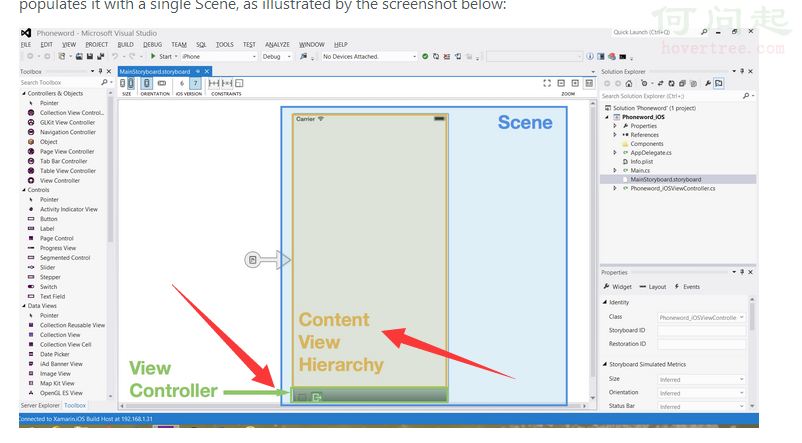The height and width of the screenshot is (443, 802).
Task: Select portrait orientation icon in designer toolbar
Action: pyautogui.click(x=147, y=84)
